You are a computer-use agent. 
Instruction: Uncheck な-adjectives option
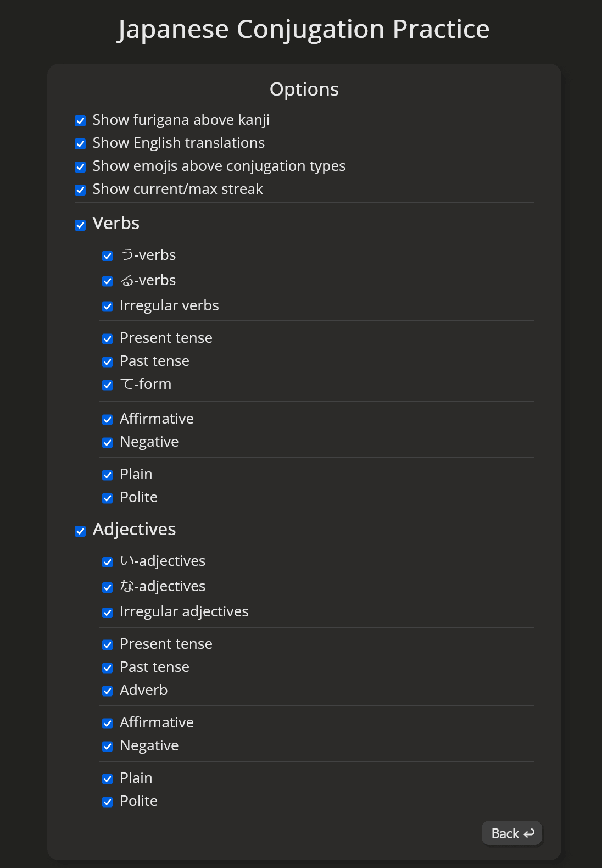[x=108, y=587]
